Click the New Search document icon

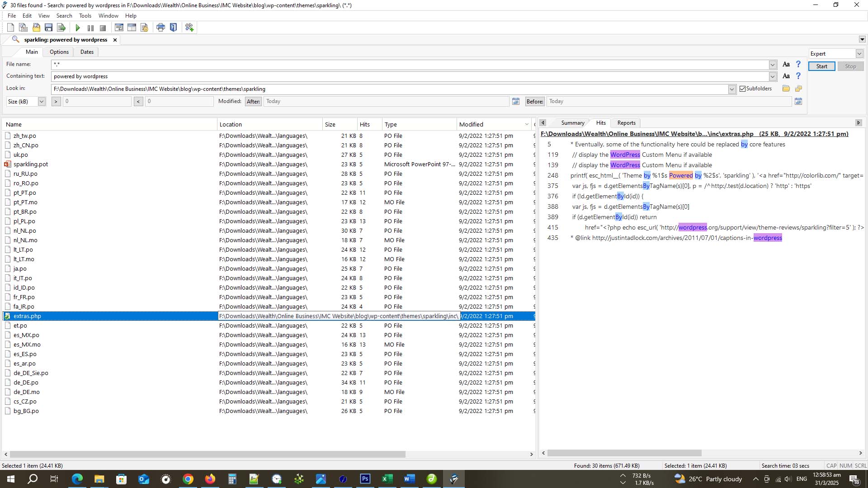10,28
